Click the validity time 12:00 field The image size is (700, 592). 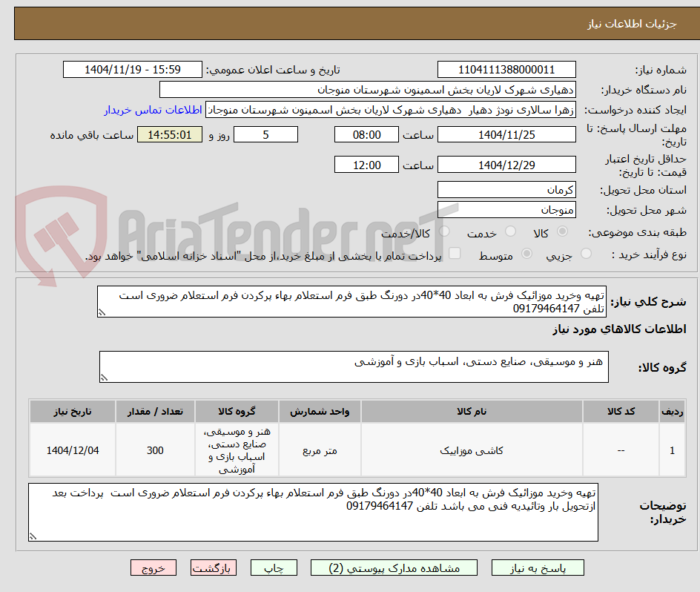tap(366, 165)
